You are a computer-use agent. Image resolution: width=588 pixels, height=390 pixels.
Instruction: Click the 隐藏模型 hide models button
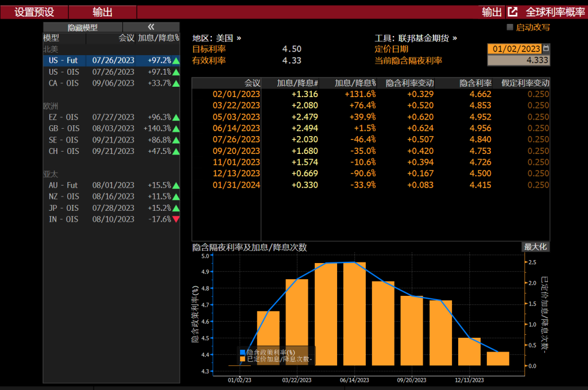83,27
